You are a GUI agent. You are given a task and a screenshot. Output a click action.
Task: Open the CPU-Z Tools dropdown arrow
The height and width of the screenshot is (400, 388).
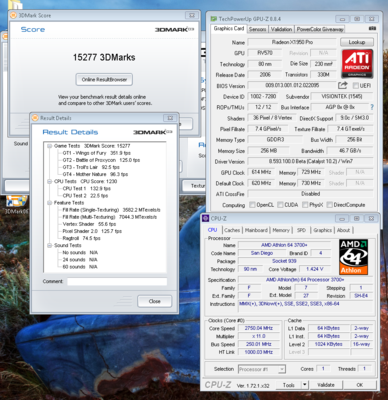click(304, 385)
